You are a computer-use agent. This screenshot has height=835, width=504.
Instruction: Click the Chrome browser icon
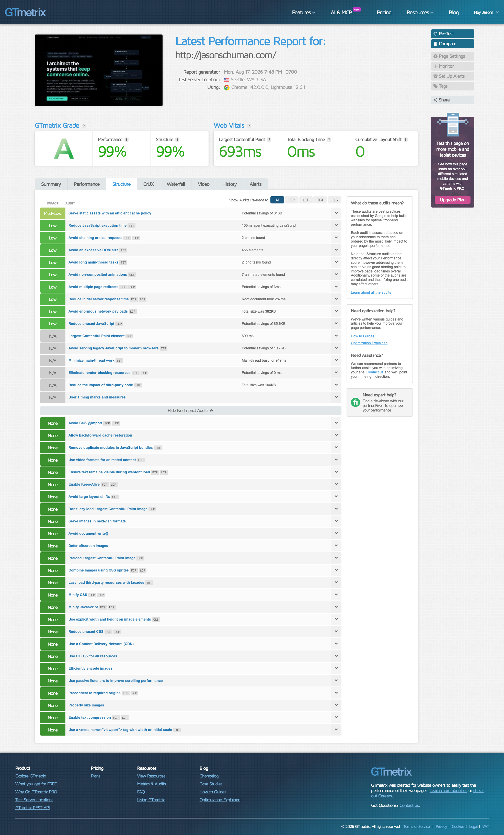pyautogui.click(x=227, y=87)
